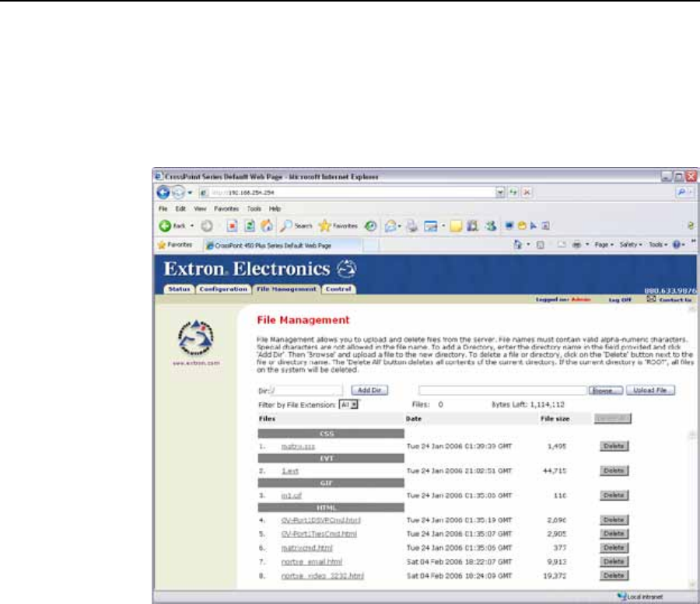Viewport: 700px width, 604px height.
Task: Click the browser Back button
Action: pos(166,225)
